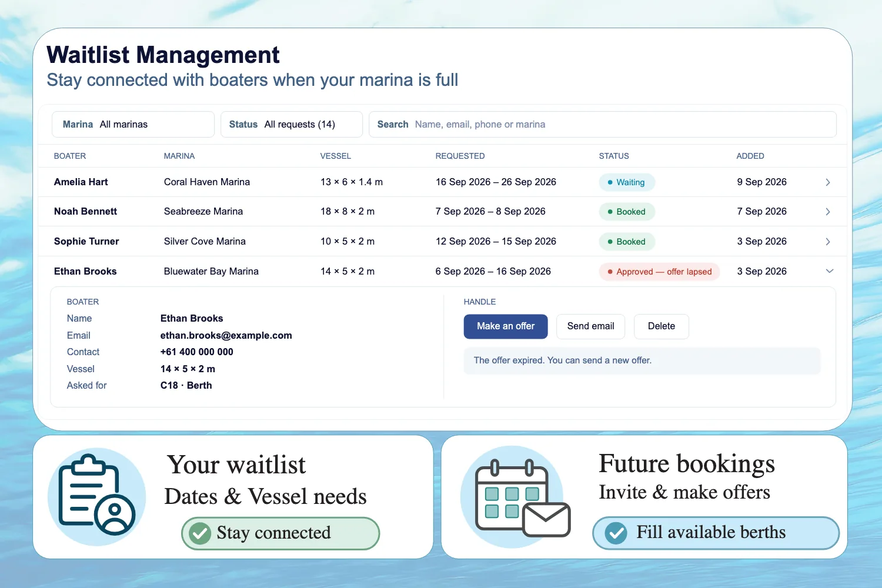Collapse the Ethan Brooks row chevron

pos(830,271)
